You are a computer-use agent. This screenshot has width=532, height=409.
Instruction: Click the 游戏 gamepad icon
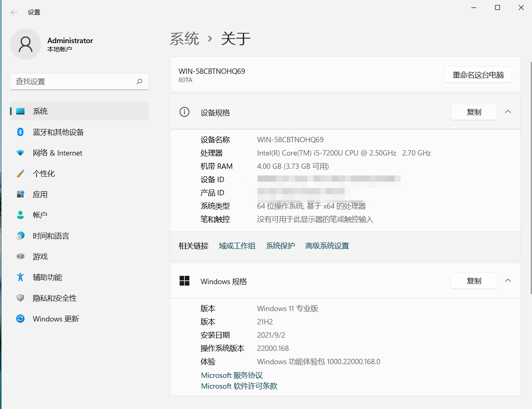pyautogui.click(x=20, y=256)
